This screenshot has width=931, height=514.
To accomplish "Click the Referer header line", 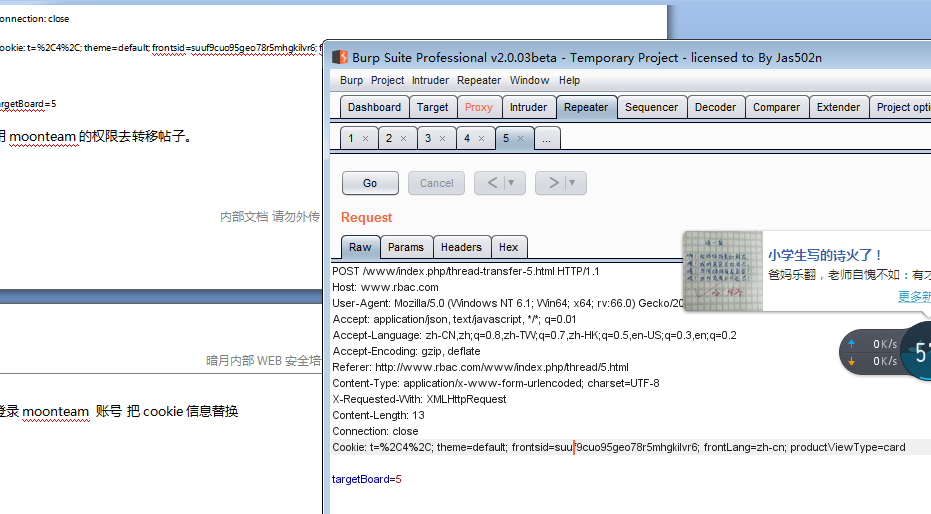I will (480, 367).
